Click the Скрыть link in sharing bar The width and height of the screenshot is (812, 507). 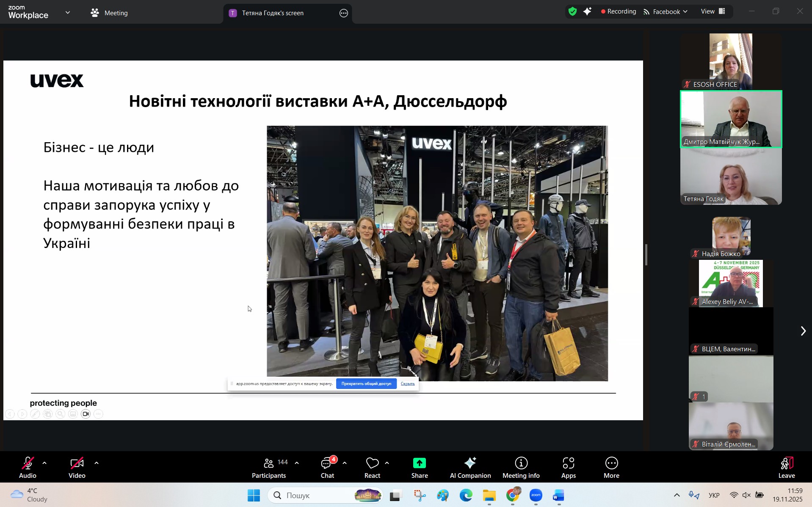(407, 384)
